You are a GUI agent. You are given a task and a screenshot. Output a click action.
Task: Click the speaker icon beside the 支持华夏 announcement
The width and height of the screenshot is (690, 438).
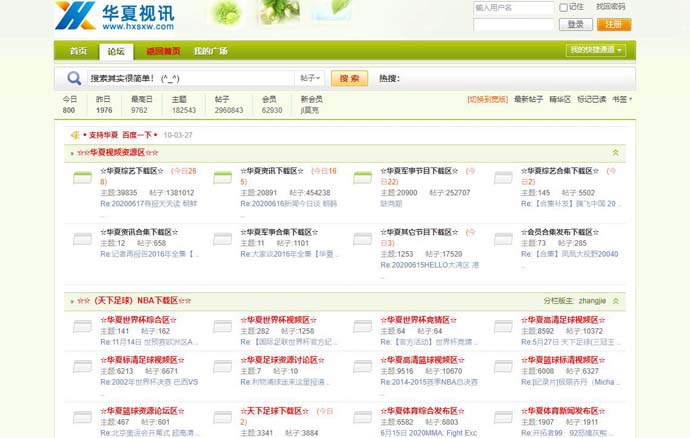(x=75, y=135)
